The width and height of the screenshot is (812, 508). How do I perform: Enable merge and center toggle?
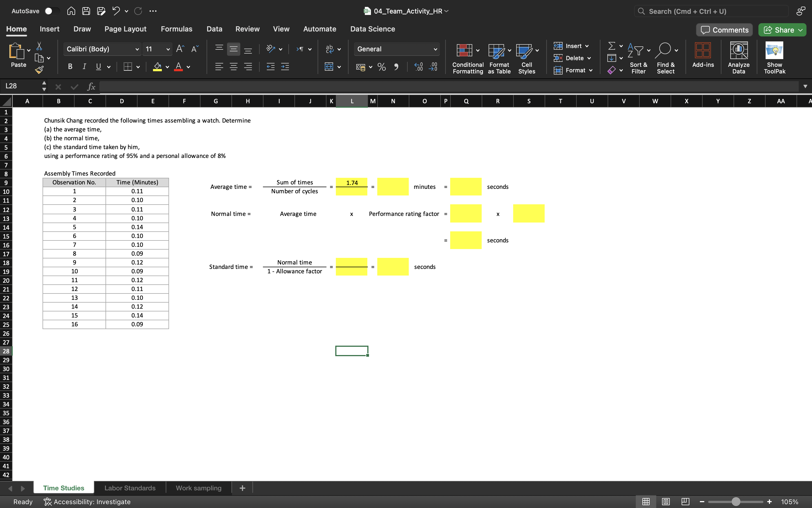point(329,66)
